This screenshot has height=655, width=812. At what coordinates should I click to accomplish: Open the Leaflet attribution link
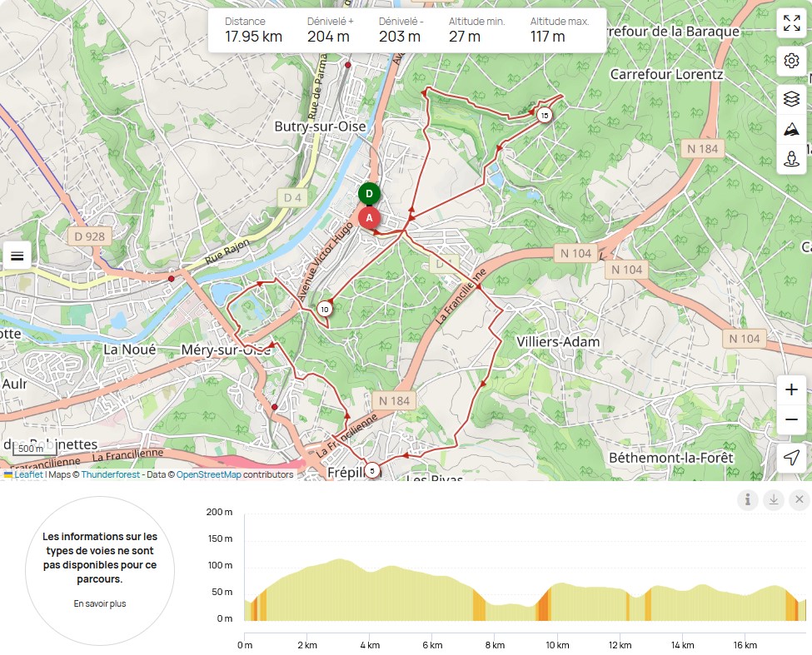click(28, 474)
